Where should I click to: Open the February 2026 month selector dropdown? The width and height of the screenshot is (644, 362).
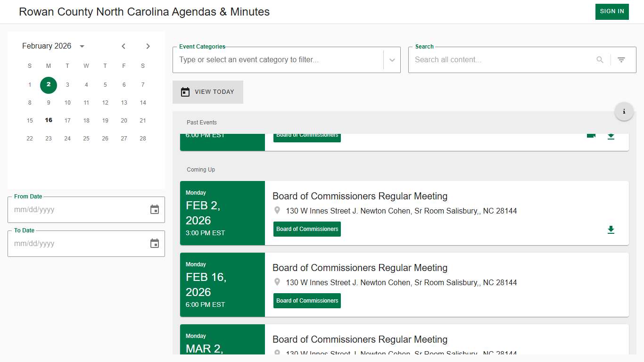[x=82, y=46]
